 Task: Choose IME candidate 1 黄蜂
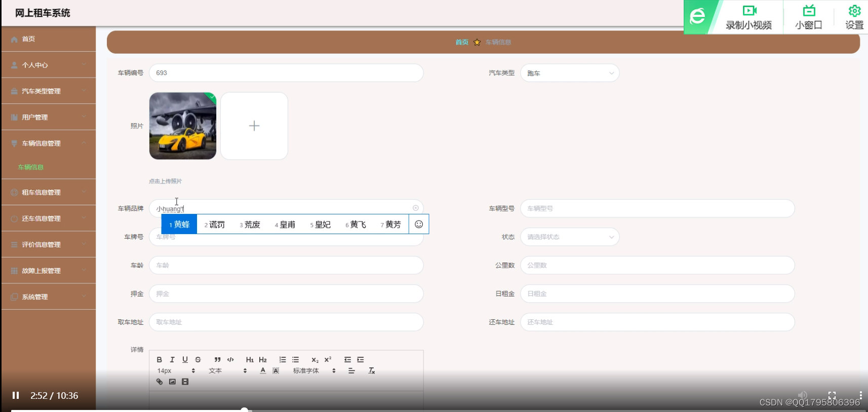pos(179,224)
